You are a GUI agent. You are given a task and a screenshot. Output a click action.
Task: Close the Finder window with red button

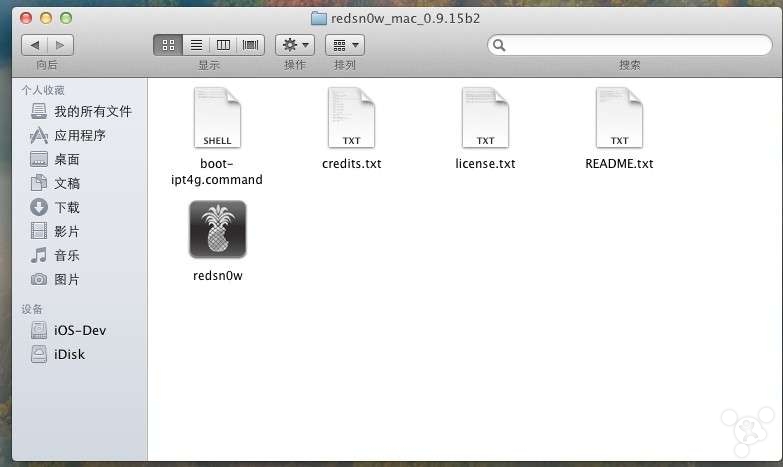(x=26, y=18)
